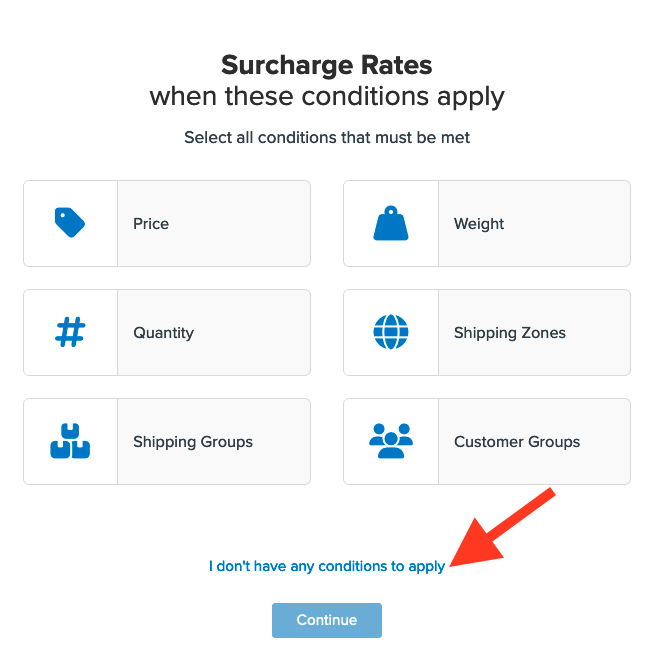Choose the Shipping Groups condition label

tap(193, 442)
